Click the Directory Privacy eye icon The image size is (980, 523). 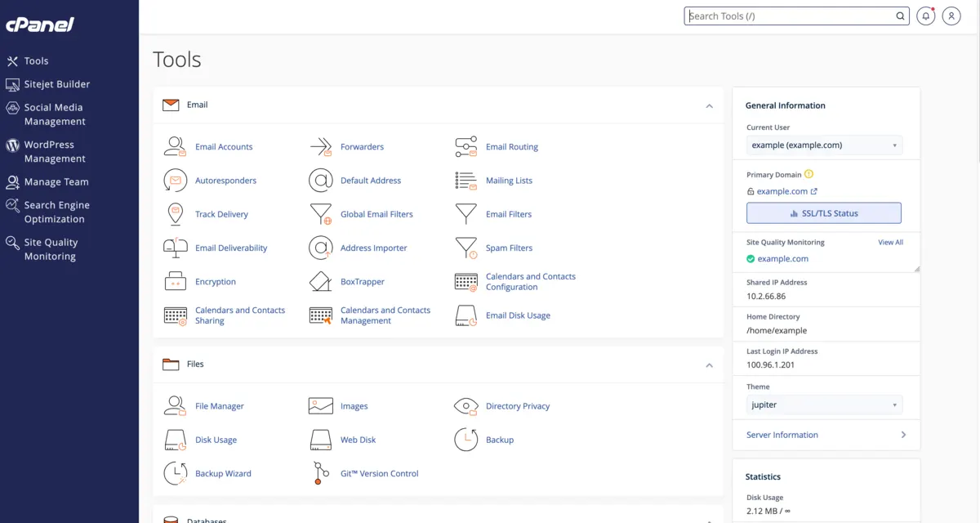coord(466,406)
